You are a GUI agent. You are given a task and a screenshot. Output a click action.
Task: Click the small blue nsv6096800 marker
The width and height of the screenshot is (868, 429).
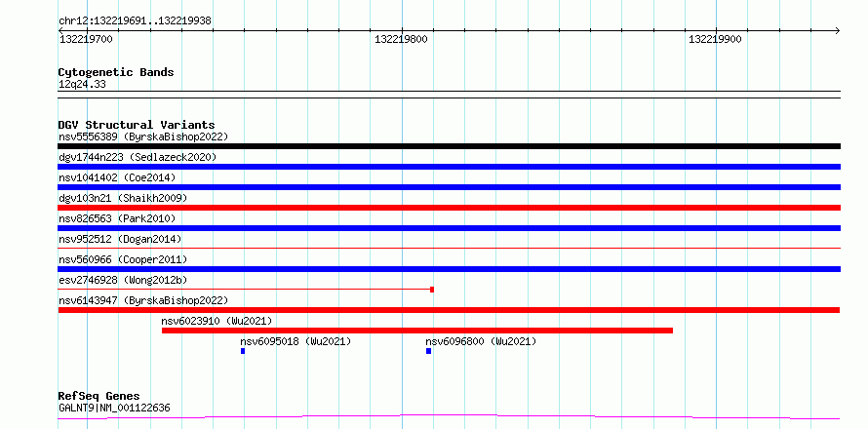click(x=428, y=351)
